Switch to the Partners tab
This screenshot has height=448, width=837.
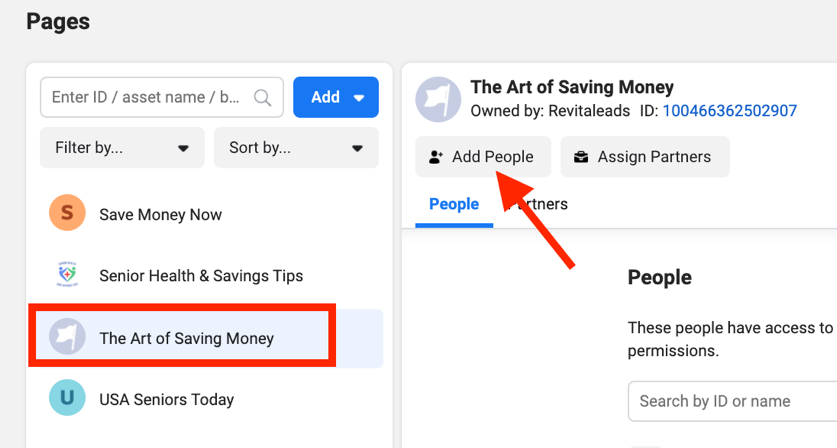click(x=536, y=205)
